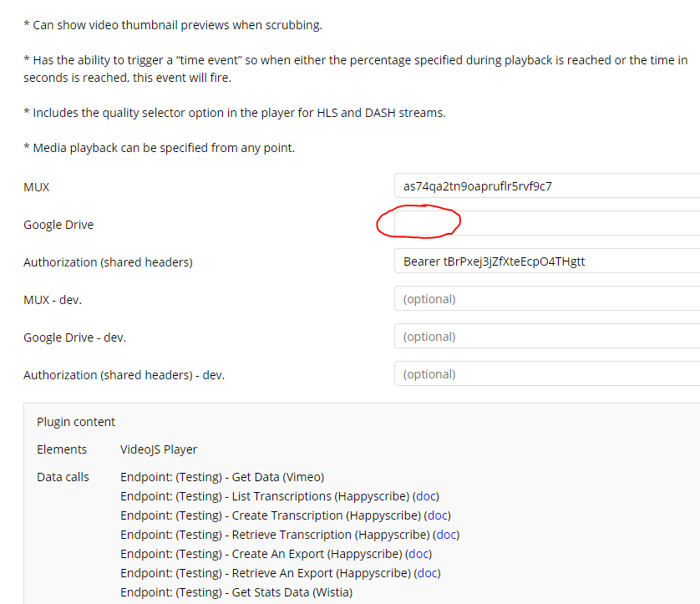The height and width of the screenshot is (604, 700).
Task: Click 'Media playback can be specified' line
Action: point(159,148)
